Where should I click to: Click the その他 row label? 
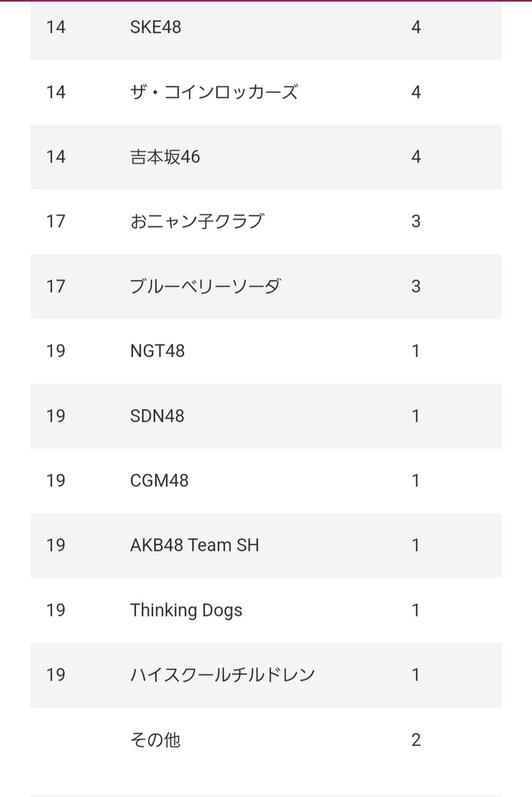click(155, 740)
